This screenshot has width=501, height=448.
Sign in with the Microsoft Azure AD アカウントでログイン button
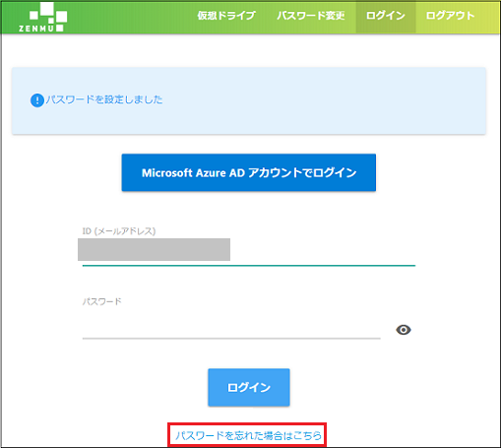pyautogui.click(x=249, y=172)
